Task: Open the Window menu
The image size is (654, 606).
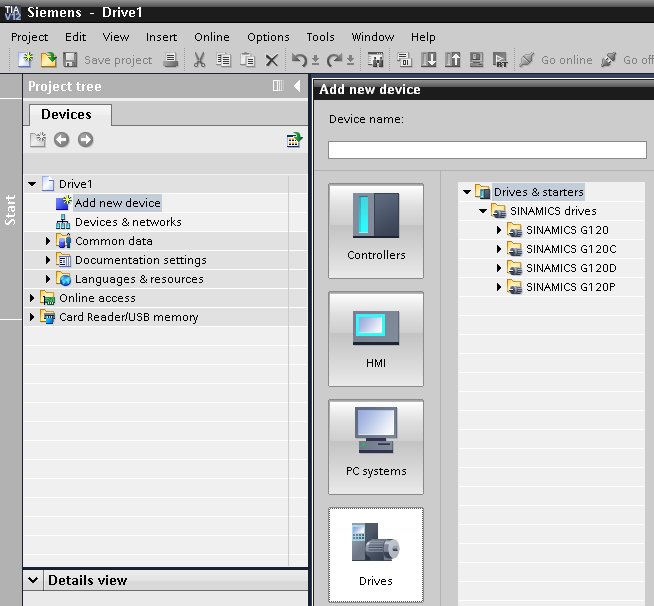Action: 372,37
